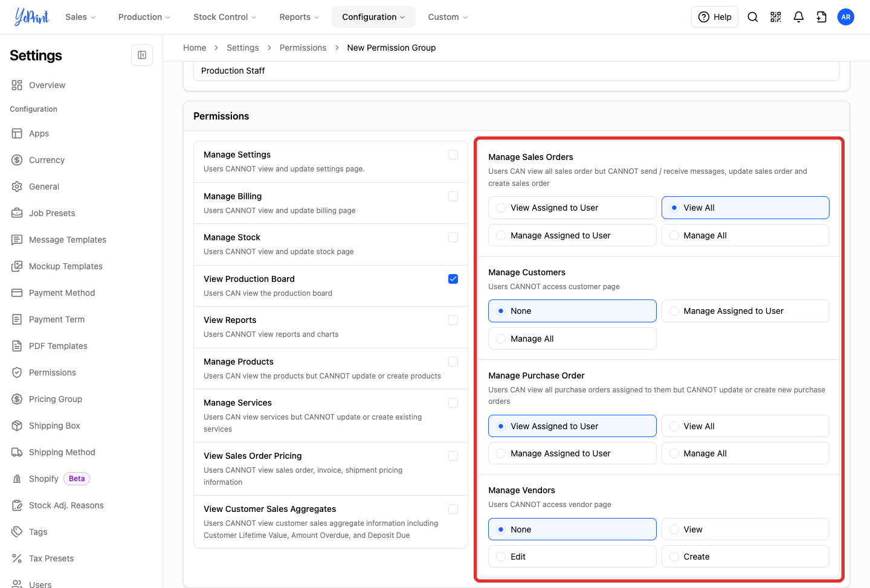Image resolution: width=870 pixels, height=588 pixels.
Task: Uncheck View Production Board checkbox
Action: tap(453, 279)
